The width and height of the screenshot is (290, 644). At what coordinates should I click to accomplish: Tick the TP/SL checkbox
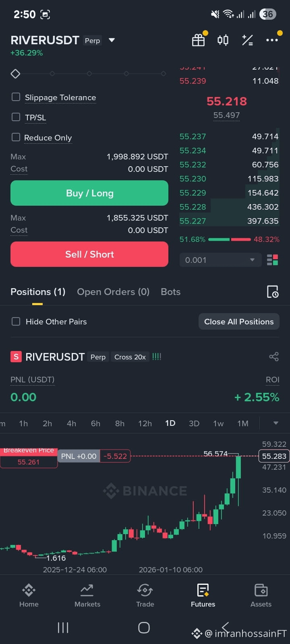coord(16,117)
